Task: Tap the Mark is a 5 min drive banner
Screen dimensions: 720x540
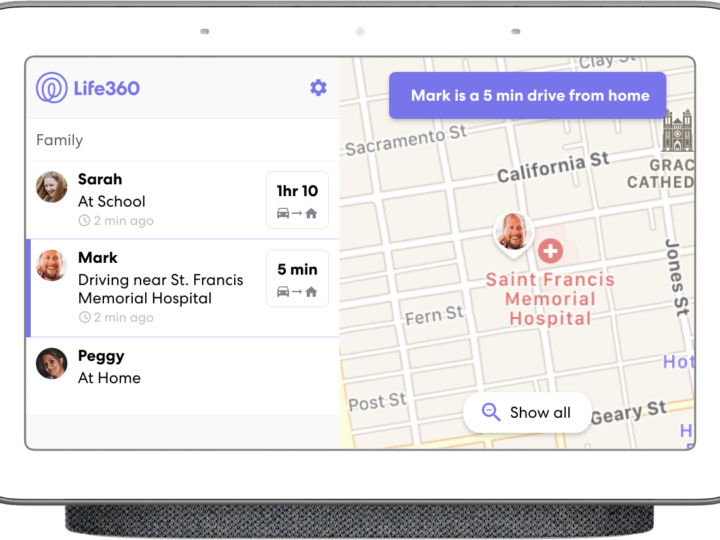Action: tap(527, 96)
